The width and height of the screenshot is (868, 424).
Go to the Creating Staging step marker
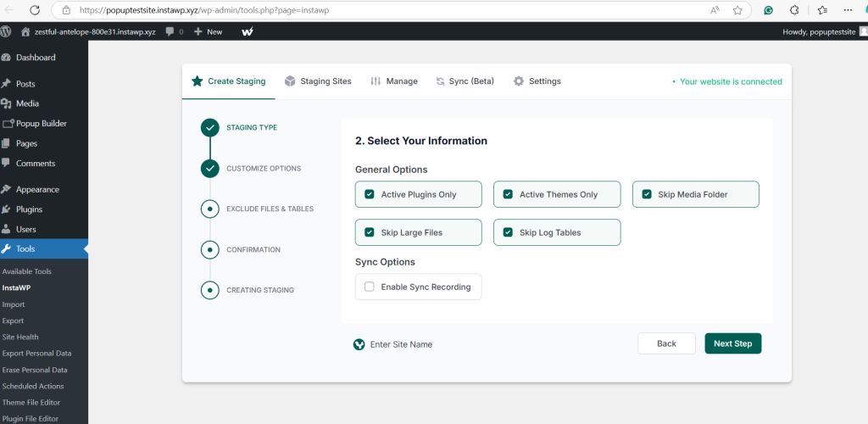pyautogui.click(x=210, y=290)
